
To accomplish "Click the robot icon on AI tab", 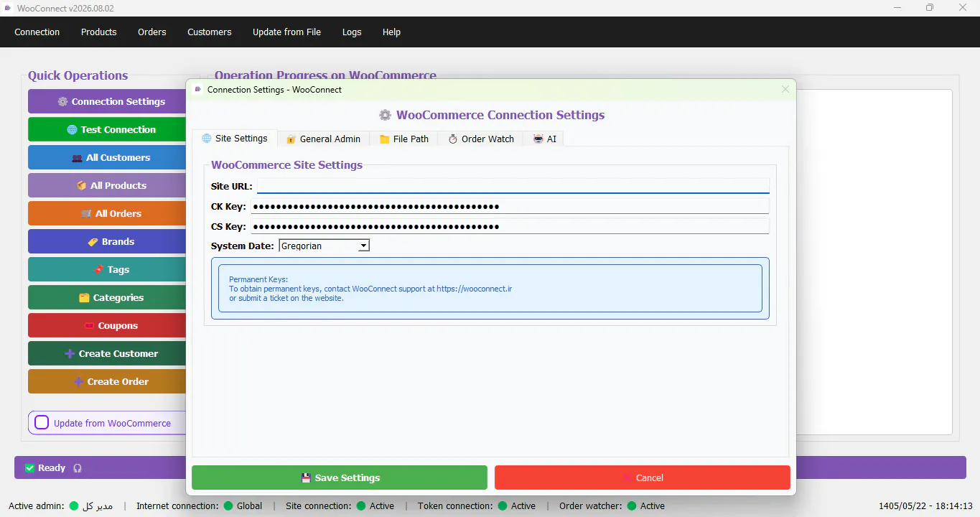I will click(538, 139).
